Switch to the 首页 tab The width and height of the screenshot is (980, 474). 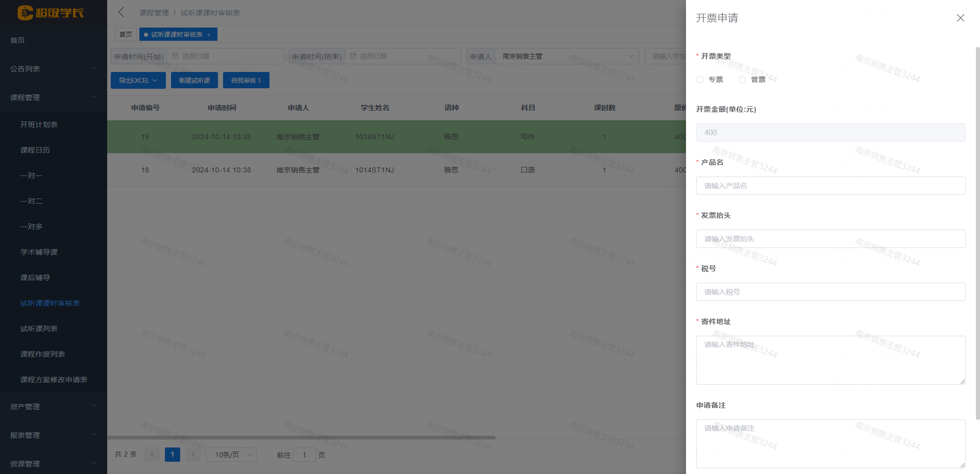(x=126, y=34)
